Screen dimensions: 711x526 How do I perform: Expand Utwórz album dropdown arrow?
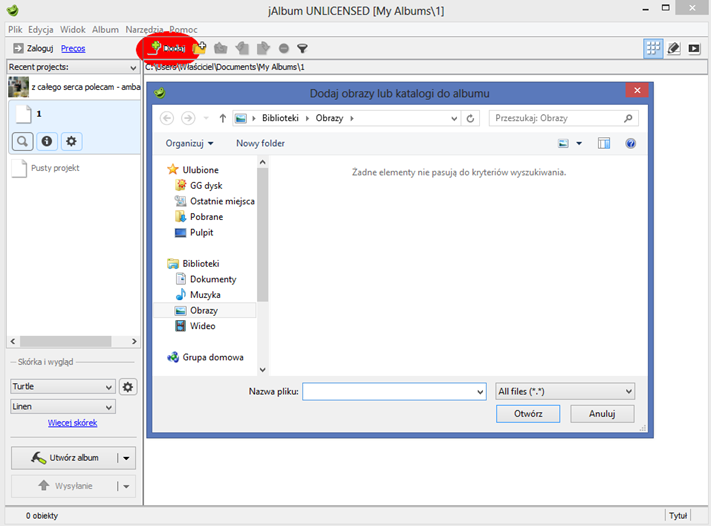126,458
